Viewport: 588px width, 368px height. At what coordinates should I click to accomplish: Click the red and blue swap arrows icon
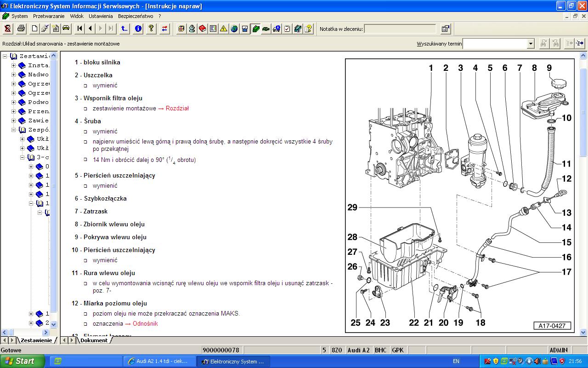[164, 29]
